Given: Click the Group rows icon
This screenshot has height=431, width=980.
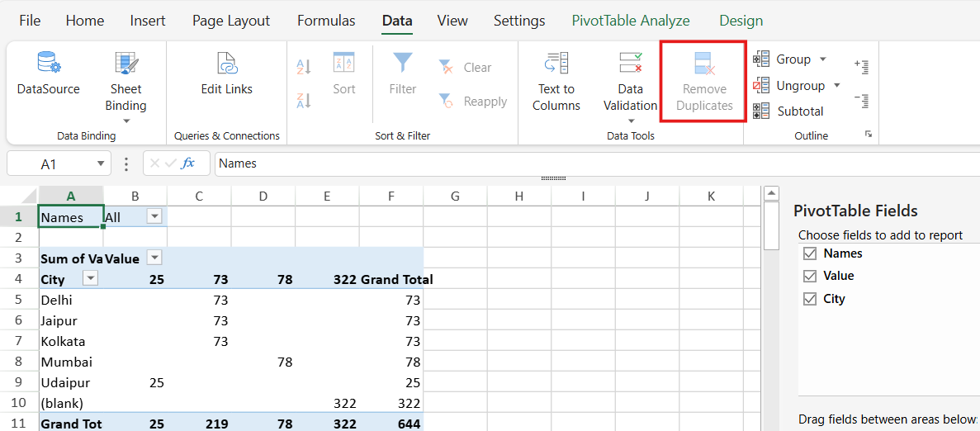Looking at the screenshot, I should tap(760, 59).
